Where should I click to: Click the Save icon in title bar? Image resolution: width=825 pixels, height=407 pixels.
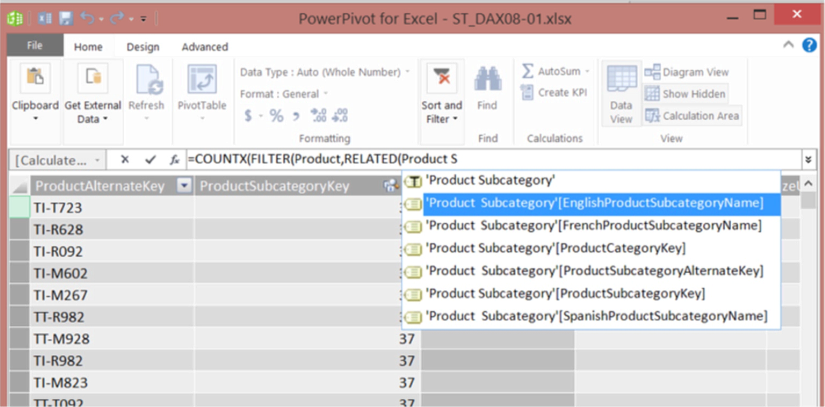65,18
